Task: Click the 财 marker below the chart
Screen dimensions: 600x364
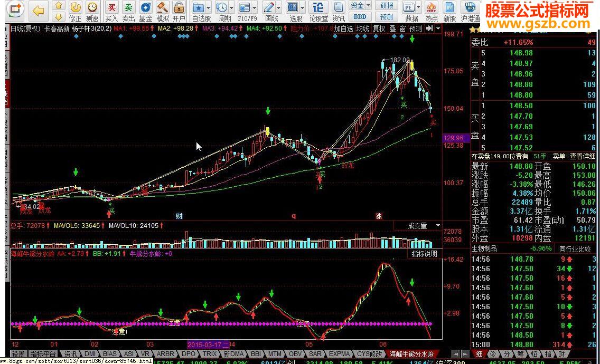Action: 179,216
